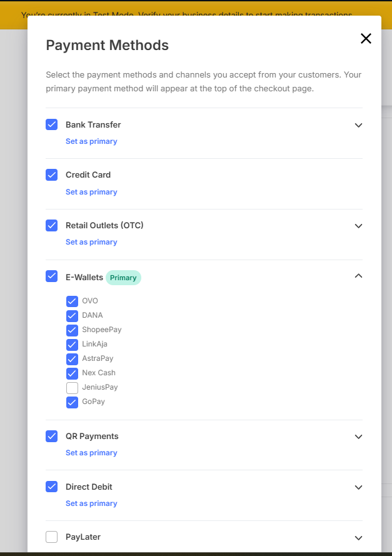Uncheck the ShopeePay checkbox
The height and width of the screenshot is (556, 392).
pos(72,330)
